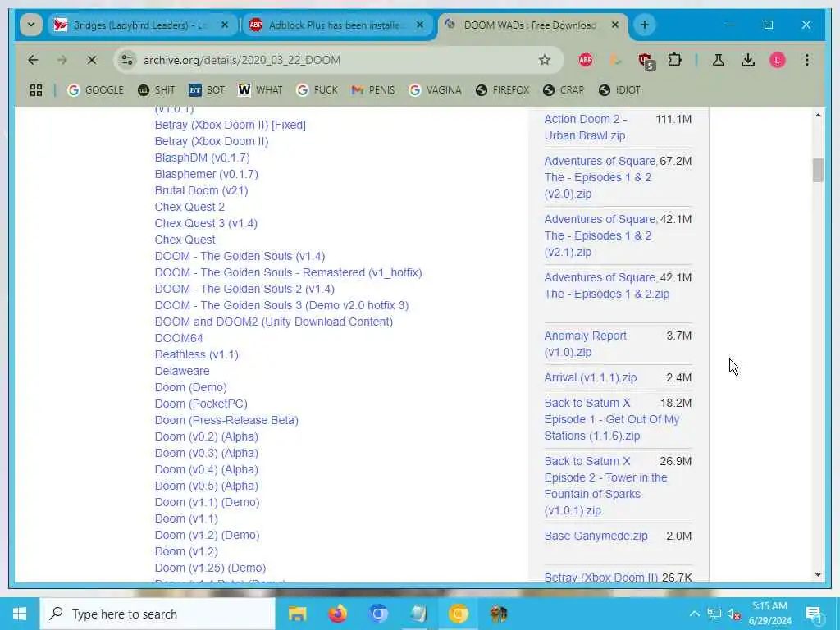This screenshot has width=840, height=630.
Task: Click the archive.org address bar
Action: coord(339,60)
